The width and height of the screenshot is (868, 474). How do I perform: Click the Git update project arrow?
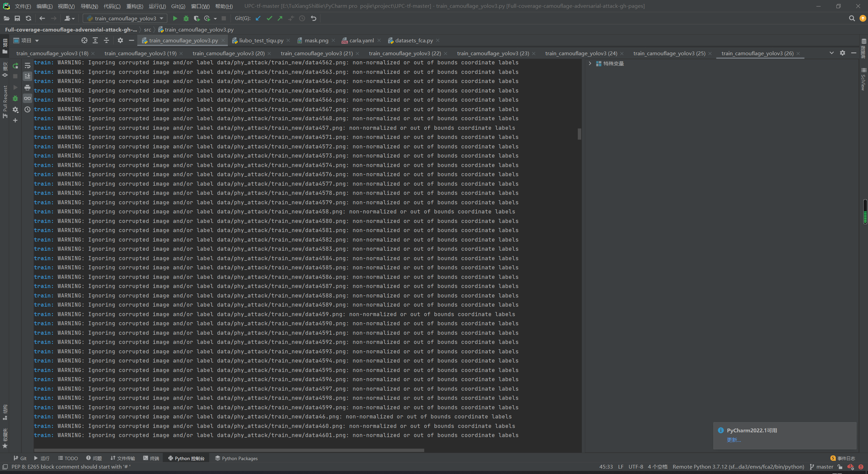coord(258,18)
